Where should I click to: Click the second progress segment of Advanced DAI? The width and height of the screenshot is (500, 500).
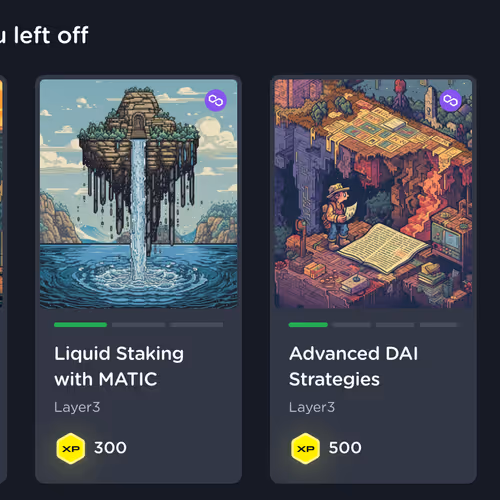(x=352, y=325)
